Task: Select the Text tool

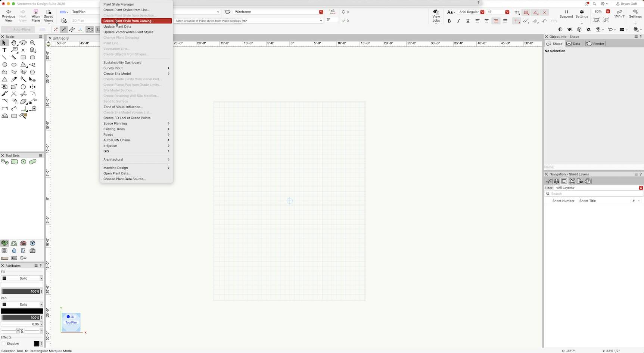Action: tap(4, 50)
